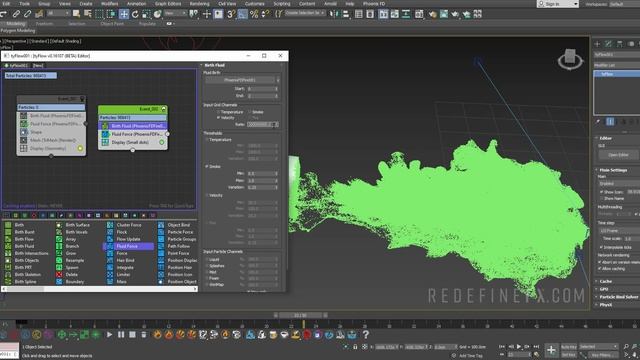Click the PhoenixFD fluid object picker button
This screenshot has width=640, height=360.
pos(240,80)
